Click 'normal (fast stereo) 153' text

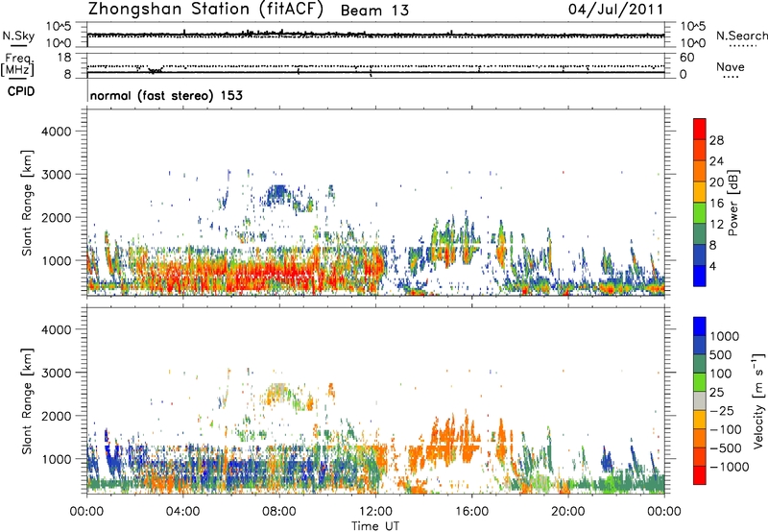click(166, 95)
